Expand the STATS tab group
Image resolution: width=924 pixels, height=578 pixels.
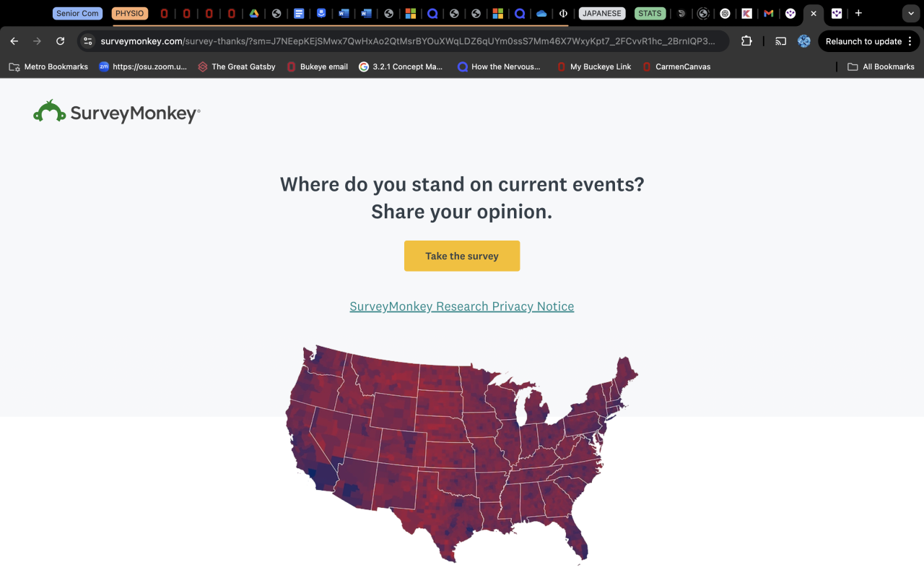point(650,13)
